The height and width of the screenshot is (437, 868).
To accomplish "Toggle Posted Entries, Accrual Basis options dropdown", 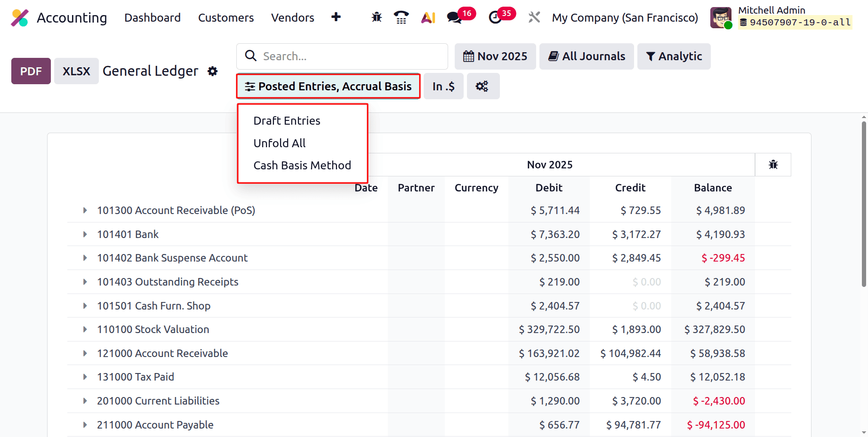I will point(328,86).
